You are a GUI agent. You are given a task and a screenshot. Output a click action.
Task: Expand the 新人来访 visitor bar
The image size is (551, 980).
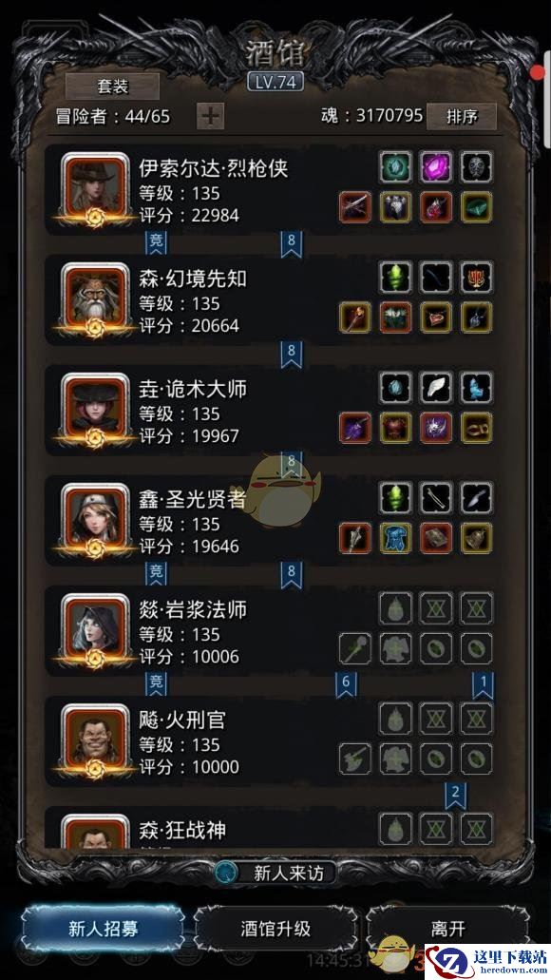275,873
